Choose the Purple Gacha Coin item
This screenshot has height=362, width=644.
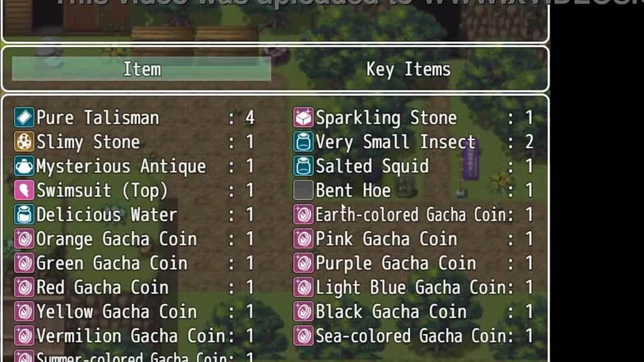(414, 263)
